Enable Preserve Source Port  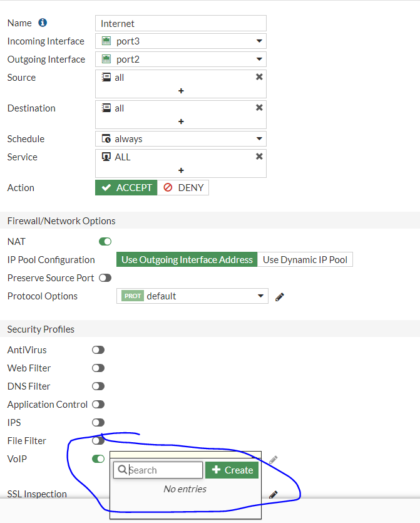point(105,277)
